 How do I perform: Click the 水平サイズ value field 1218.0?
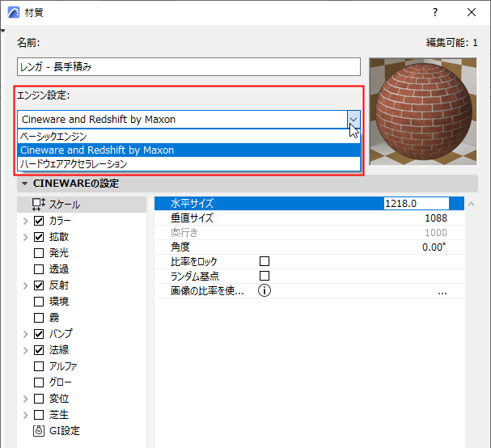pyautogui.click(x=416, y=204)
